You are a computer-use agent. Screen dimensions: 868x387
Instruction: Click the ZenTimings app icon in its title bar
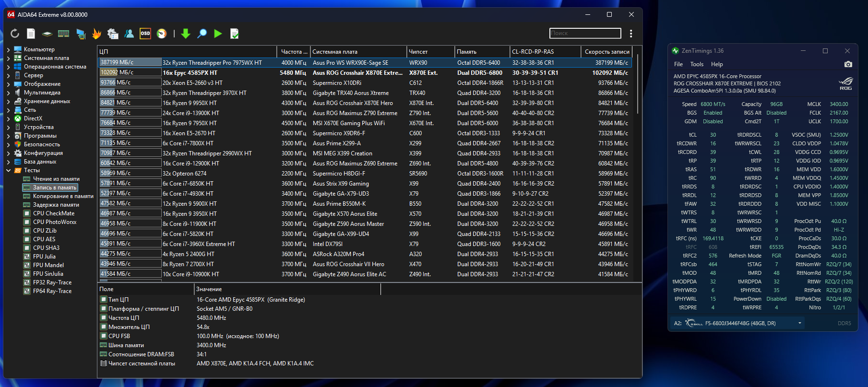tap(676, 51)
